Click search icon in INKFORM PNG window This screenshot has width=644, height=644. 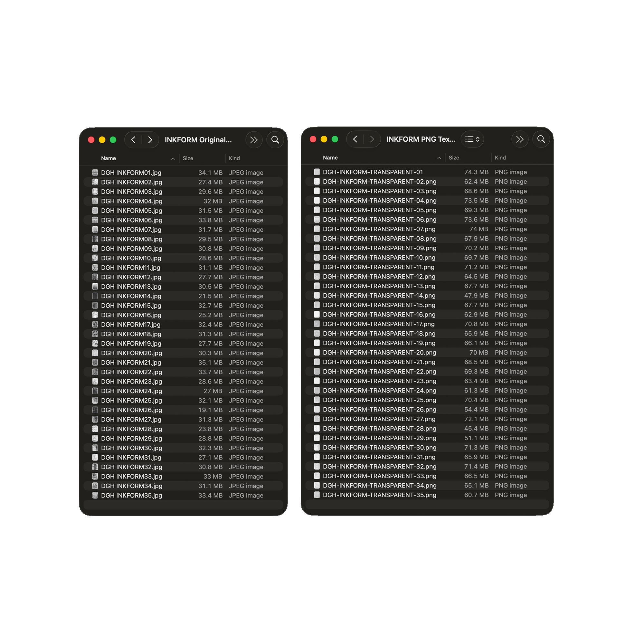pyautogui.click(x=541, y=139)
